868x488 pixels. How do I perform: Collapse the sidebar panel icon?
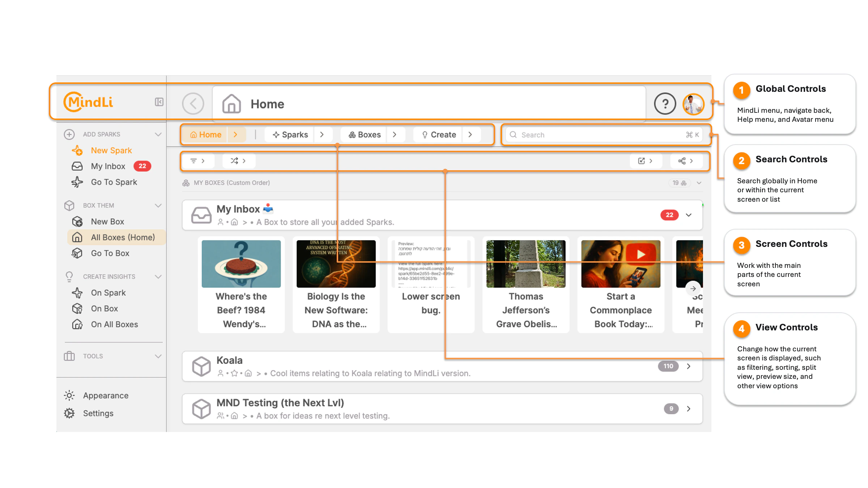pyautogui.click(x=159, y=102)
